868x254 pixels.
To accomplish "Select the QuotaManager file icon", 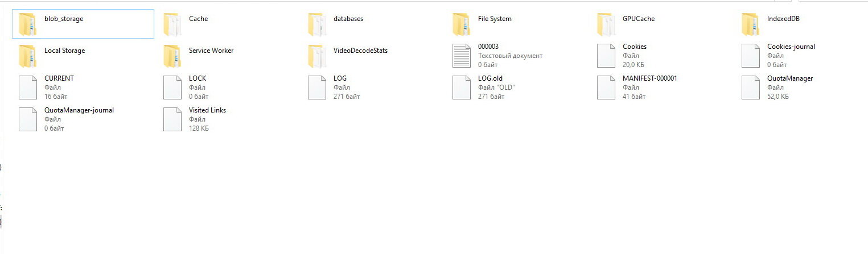I will click(750, 88).
